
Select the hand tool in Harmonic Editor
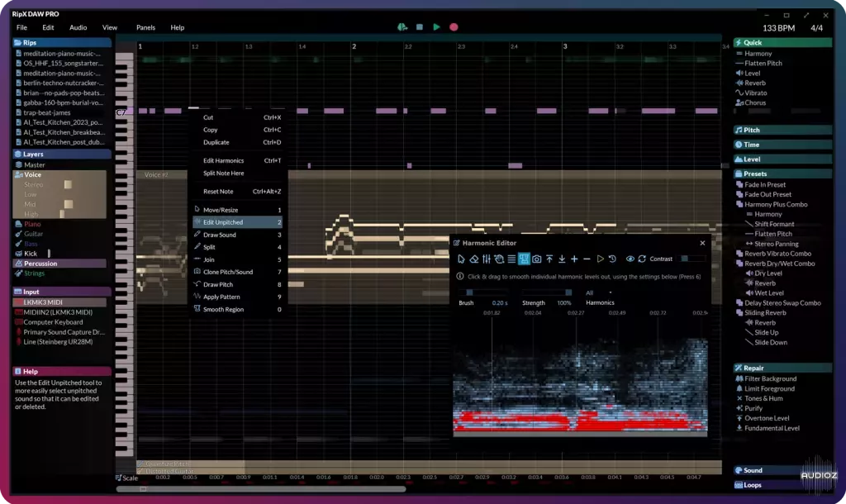pos(499,259)
